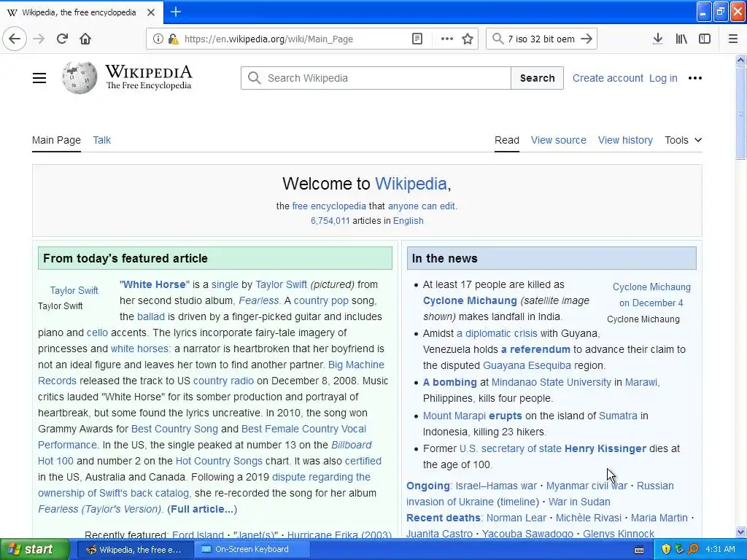Viewport: 747px width, 560px height.
Task: Close the Wikipedia tab
Action: 151,12
